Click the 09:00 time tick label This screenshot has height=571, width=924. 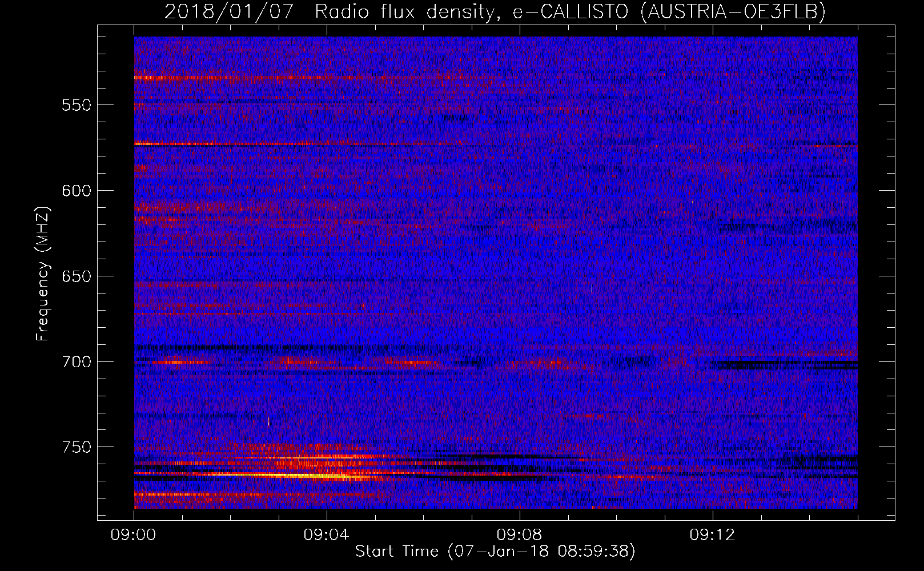pyautogui.click(x=134, y=535)
